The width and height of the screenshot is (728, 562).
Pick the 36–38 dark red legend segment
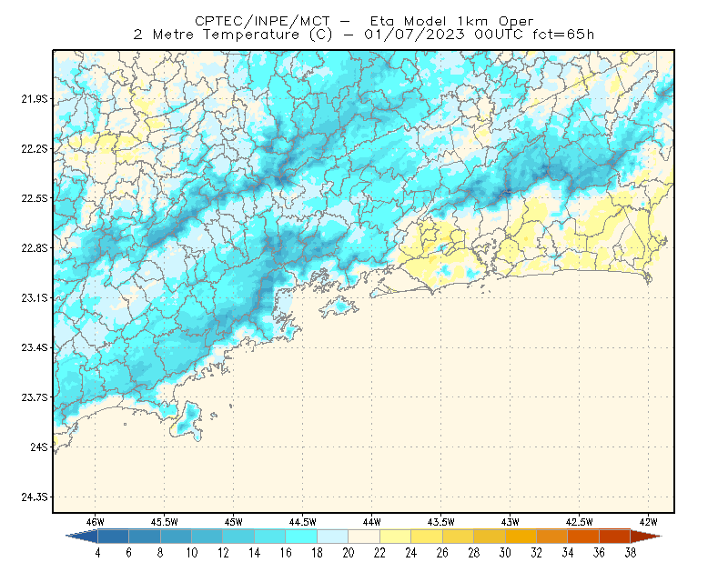[615, 537]
